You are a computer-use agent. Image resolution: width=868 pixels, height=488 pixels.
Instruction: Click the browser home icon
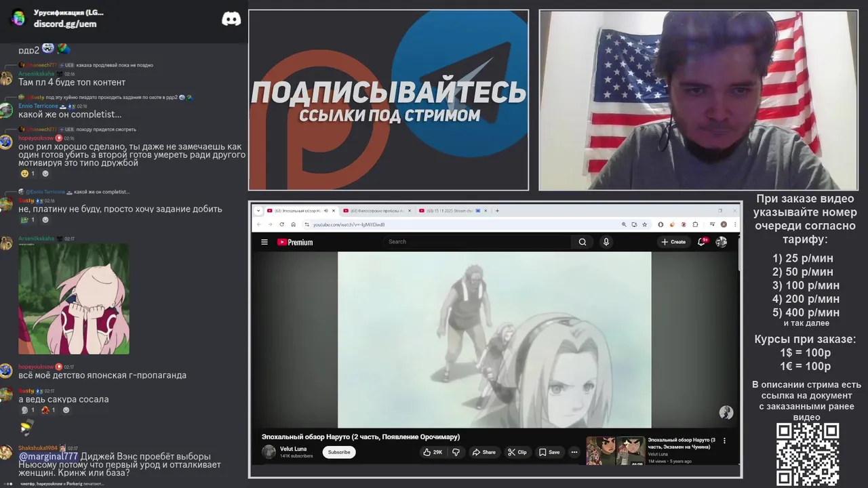pos(293,224)
